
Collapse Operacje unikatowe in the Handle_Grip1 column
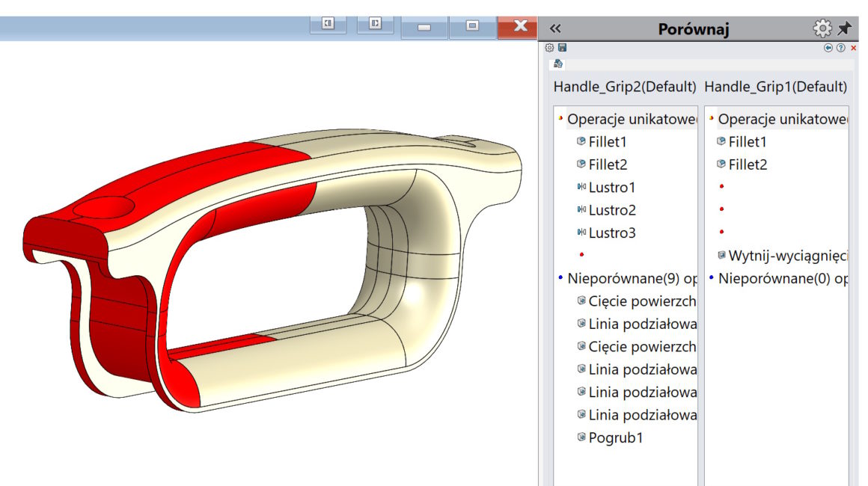(x=712, y=119)
